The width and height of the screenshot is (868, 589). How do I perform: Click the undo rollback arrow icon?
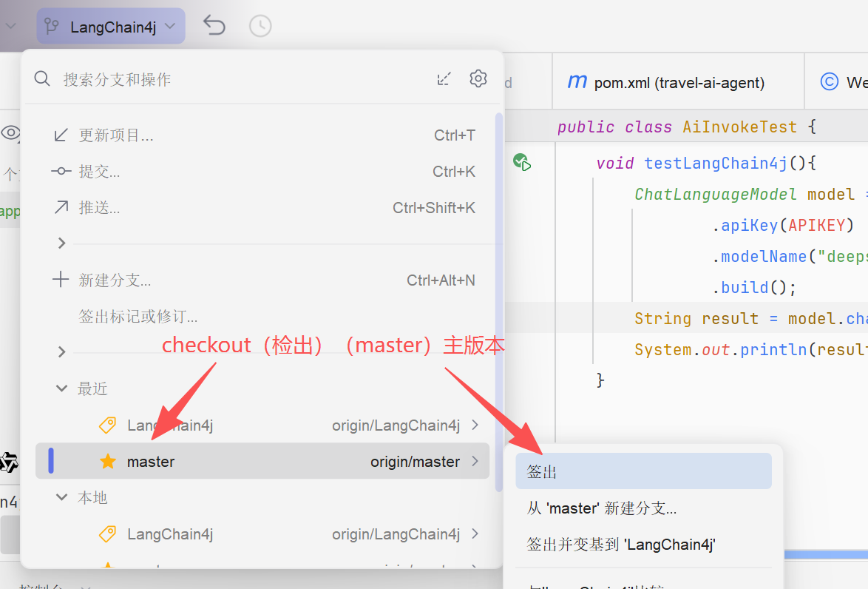[x=214, y=25]
